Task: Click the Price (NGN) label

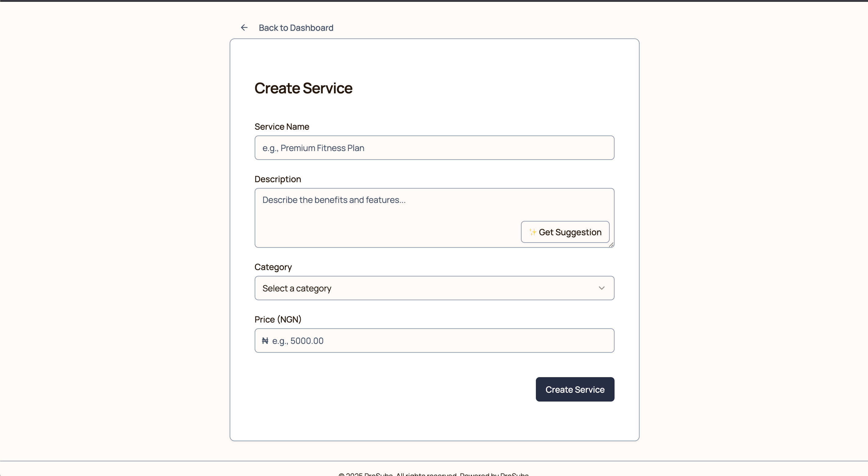Action: 278,319
